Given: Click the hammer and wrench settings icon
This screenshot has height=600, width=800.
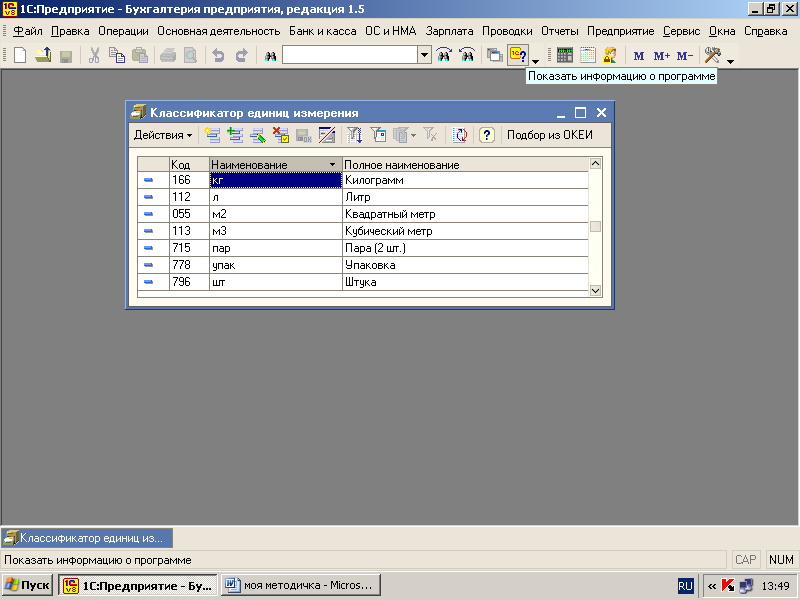Looking at the screenshot, I should tap(712, 55).
